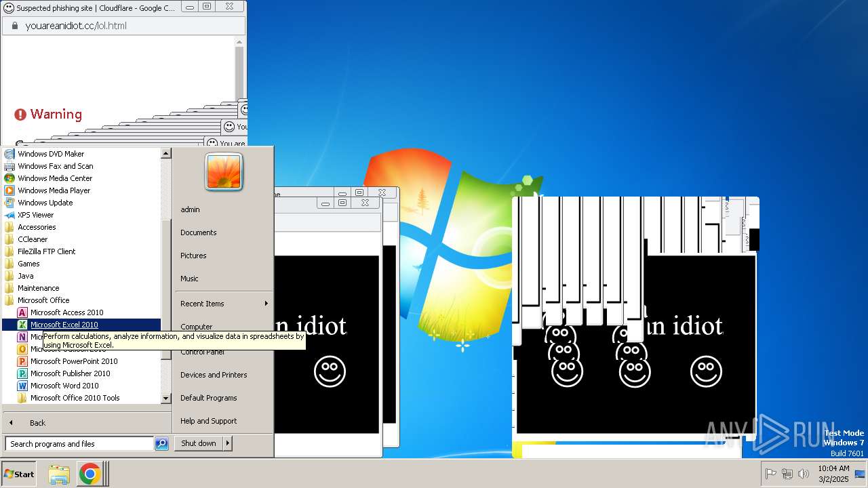The height and width of the screenshot is (488, 868).
Task: Open File Explorer from taskbar
Action: [x=59, y=474]
